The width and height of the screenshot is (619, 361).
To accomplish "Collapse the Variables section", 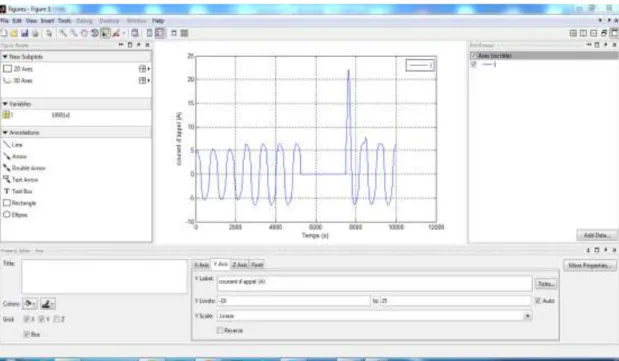I will pyautogui.click(x=5, y=104).
